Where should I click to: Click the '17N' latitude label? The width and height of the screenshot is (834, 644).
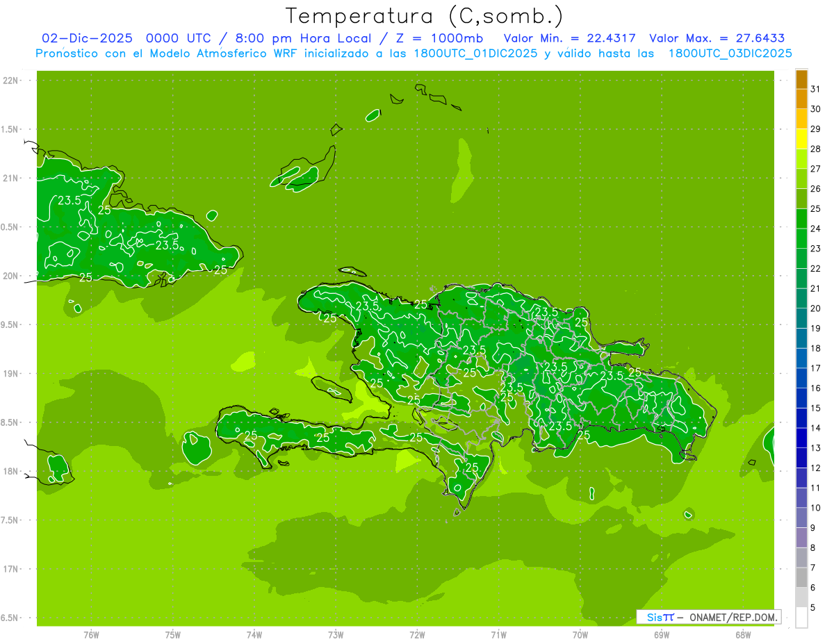pos(12,569)
